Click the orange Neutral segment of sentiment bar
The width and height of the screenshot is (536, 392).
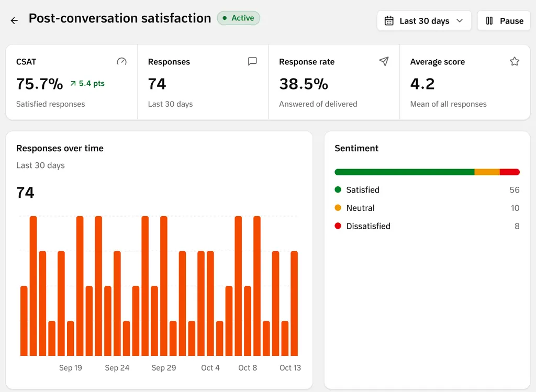(x=487, y=172)
